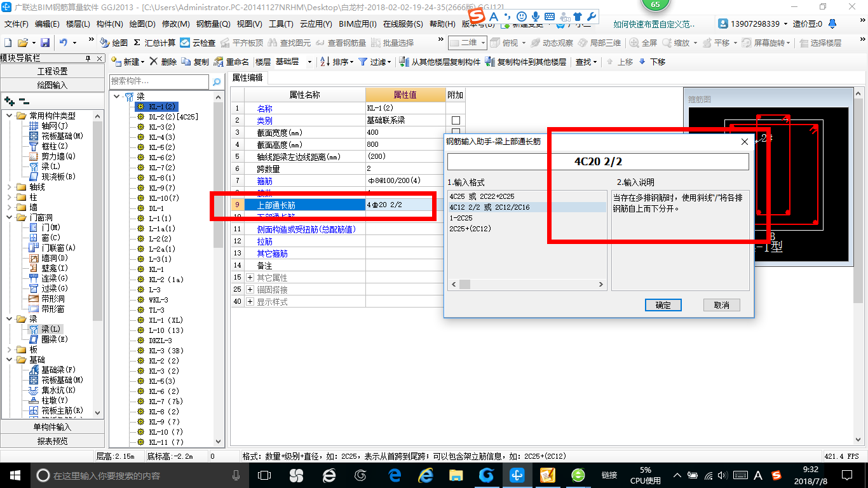Click 如何快速布置自定义范.. help link
868x488 pixels.
tap(654, 24)
